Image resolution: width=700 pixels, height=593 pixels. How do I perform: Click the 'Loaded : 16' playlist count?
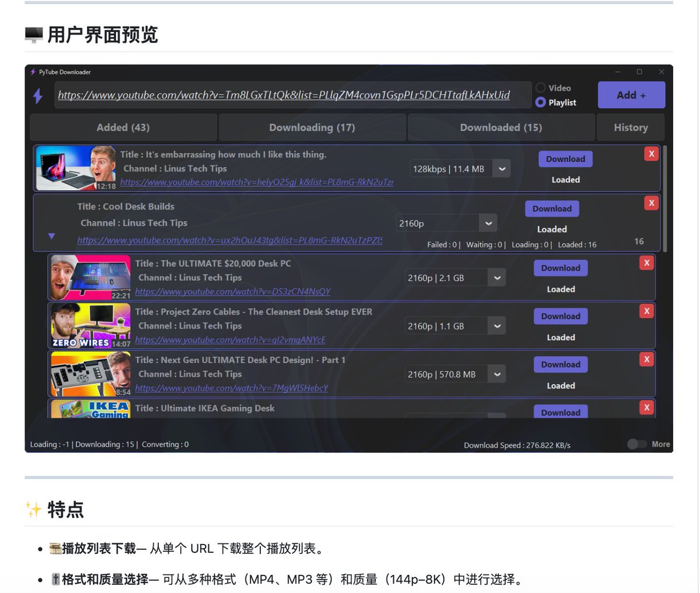[577, 245]
